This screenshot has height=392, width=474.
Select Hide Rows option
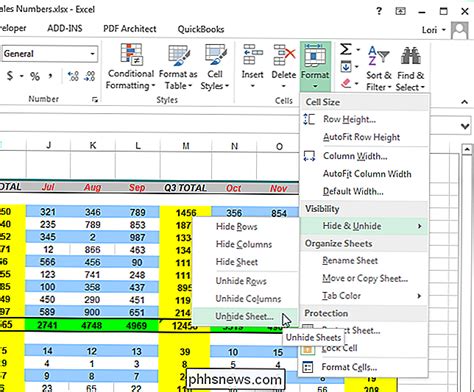(237, 227)
